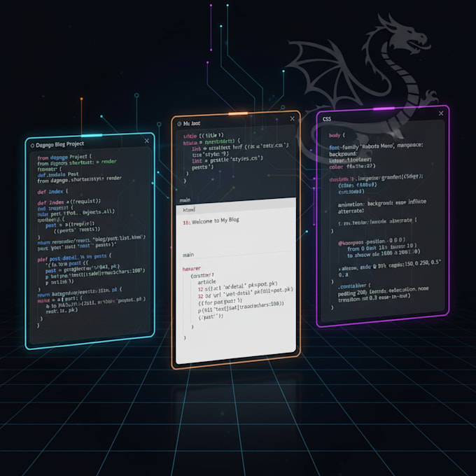The image size is (476, 476).
Task: Grab the orange handle atop the middle panel
Action: 238,113
